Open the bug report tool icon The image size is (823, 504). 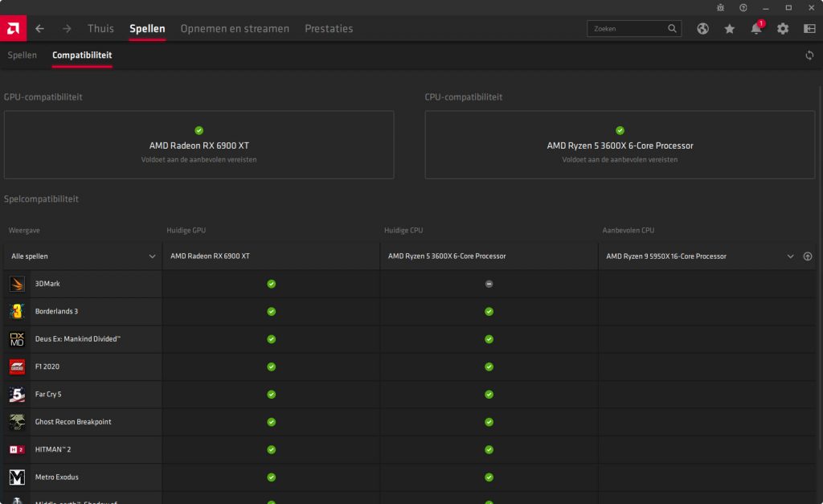(x=720, y=7)
